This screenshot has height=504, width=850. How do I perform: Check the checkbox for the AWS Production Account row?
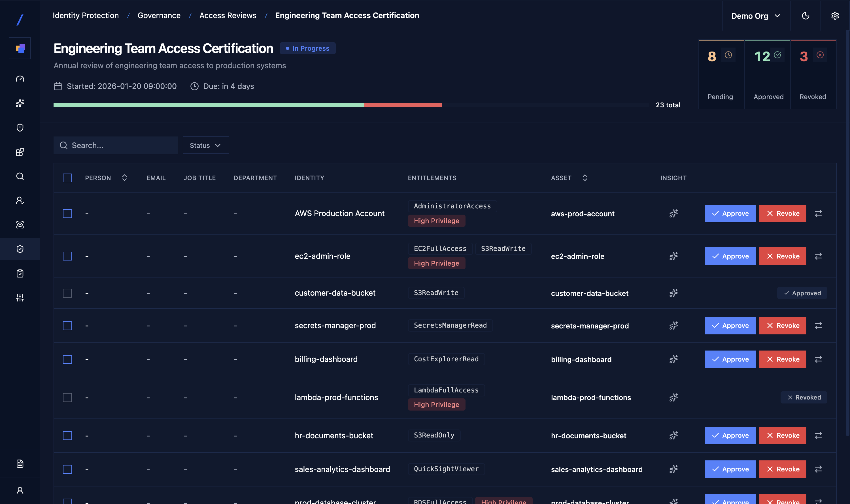tap(67, 213)
